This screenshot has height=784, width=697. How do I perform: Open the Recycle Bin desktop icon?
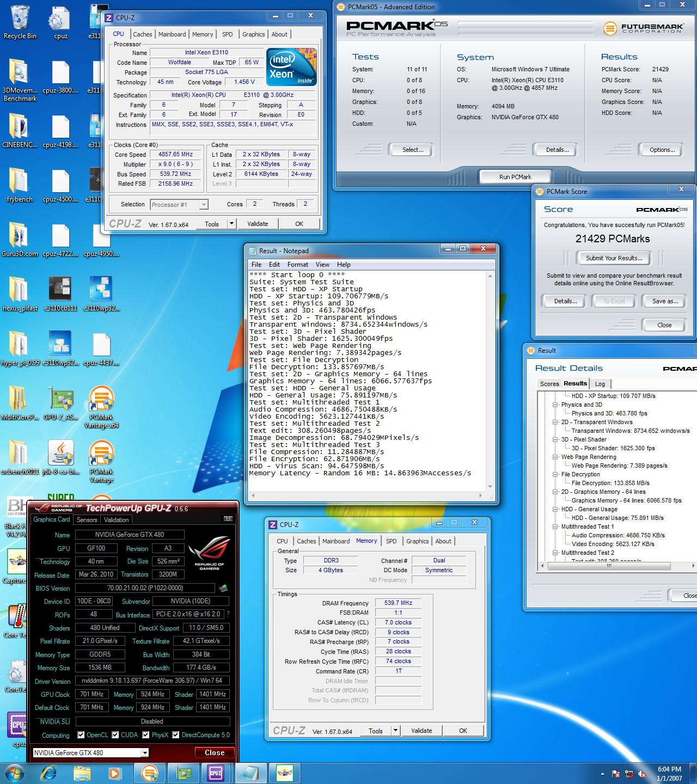[x=20, y=22]
